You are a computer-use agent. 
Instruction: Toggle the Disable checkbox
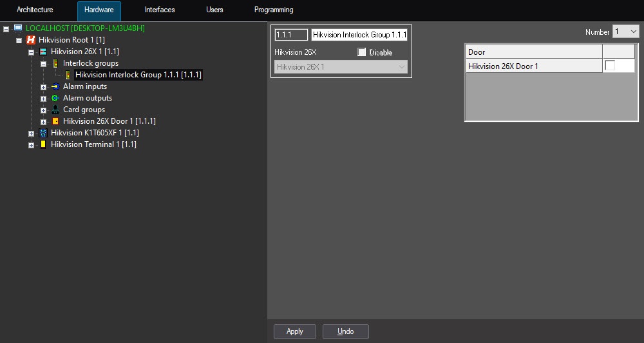coord(361,52)
